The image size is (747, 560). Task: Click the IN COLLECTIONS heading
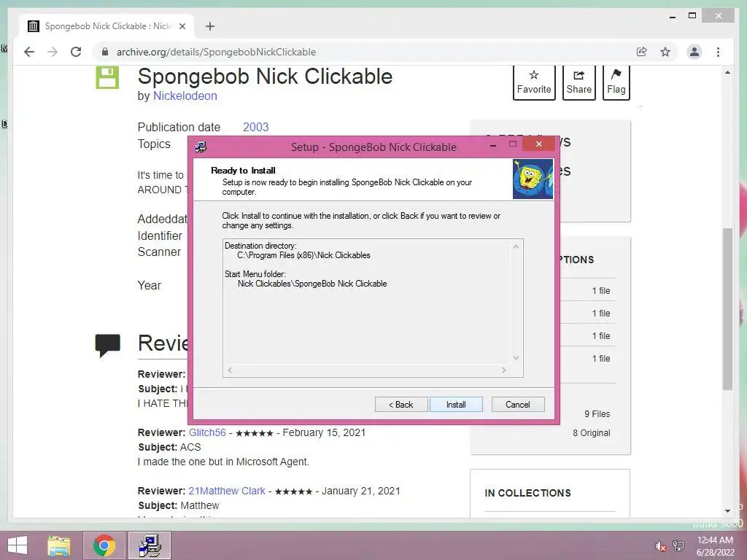tap(528, 493)
